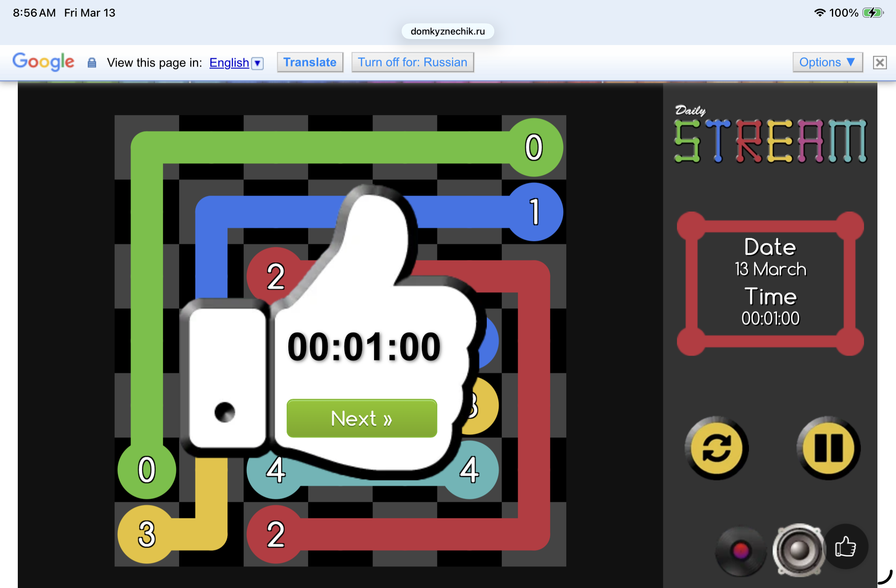896x588 pixels.
Task: Click the Google logo in translate bar
Action: [43, 62]
